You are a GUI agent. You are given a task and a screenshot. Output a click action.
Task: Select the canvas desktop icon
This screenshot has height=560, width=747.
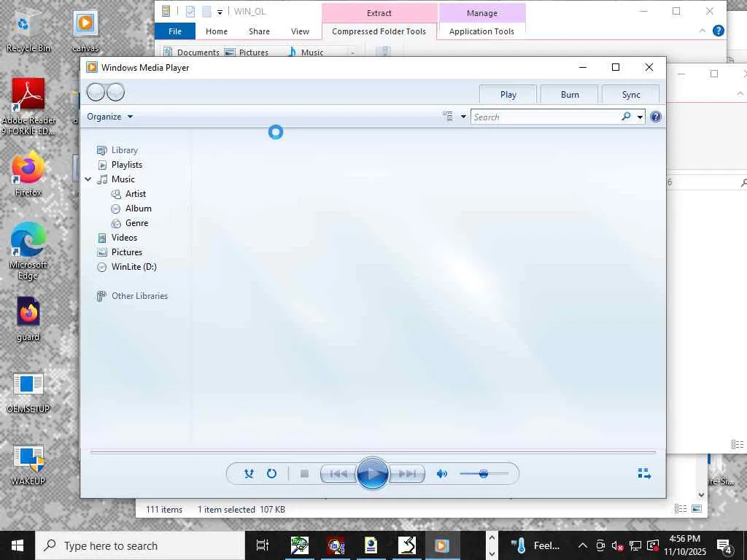point(85,32)
